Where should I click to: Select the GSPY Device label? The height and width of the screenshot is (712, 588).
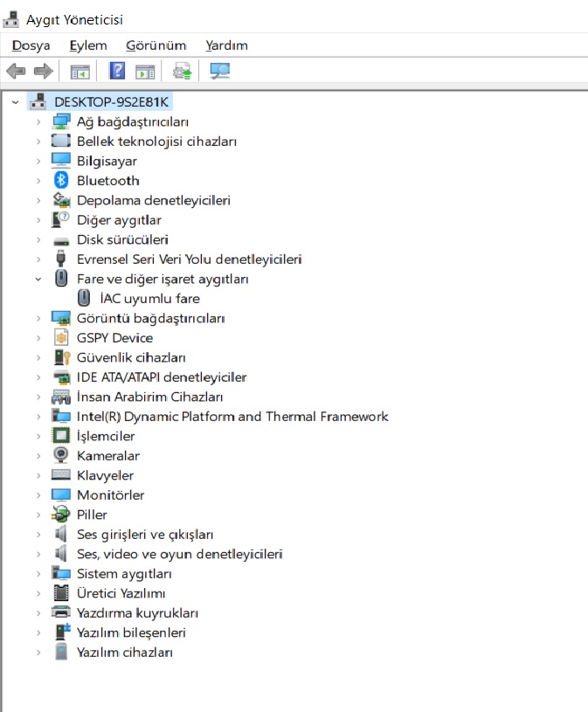(x=114, y=338)
